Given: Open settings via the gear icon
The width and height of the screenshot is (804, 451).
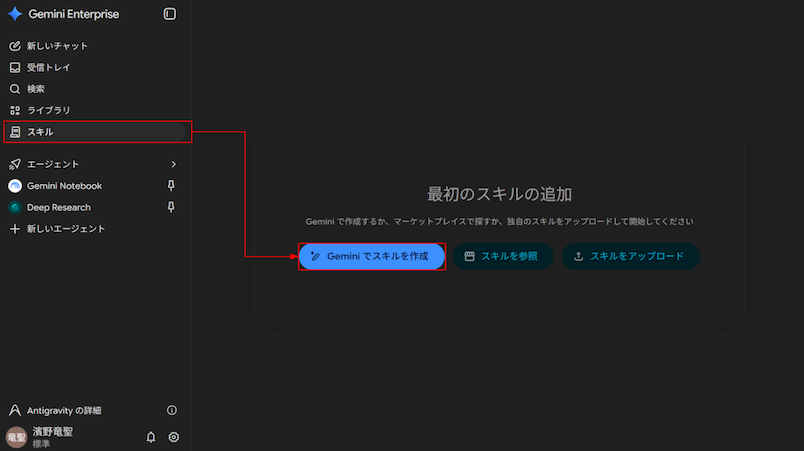Looking at the screenshot, I should tap(174, 437).
